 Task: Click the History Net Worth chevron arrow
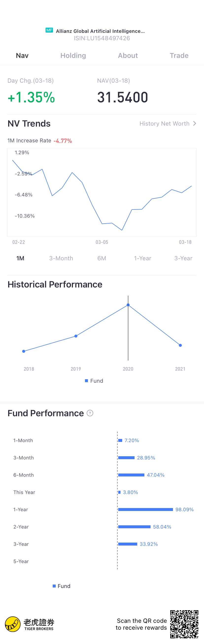click(x=194, y=124)
